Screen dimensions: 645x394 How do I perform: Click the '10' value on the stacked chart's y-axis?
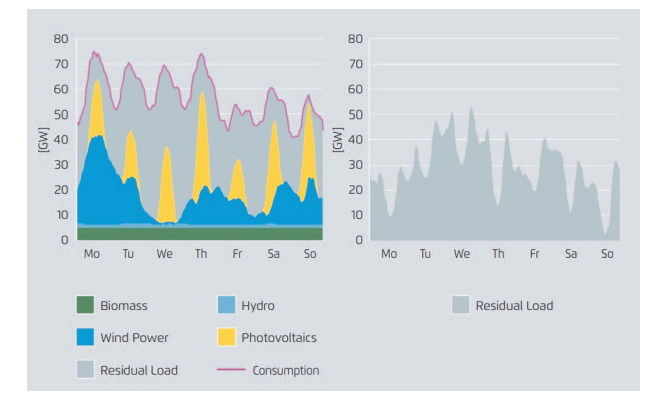[62, 215]
